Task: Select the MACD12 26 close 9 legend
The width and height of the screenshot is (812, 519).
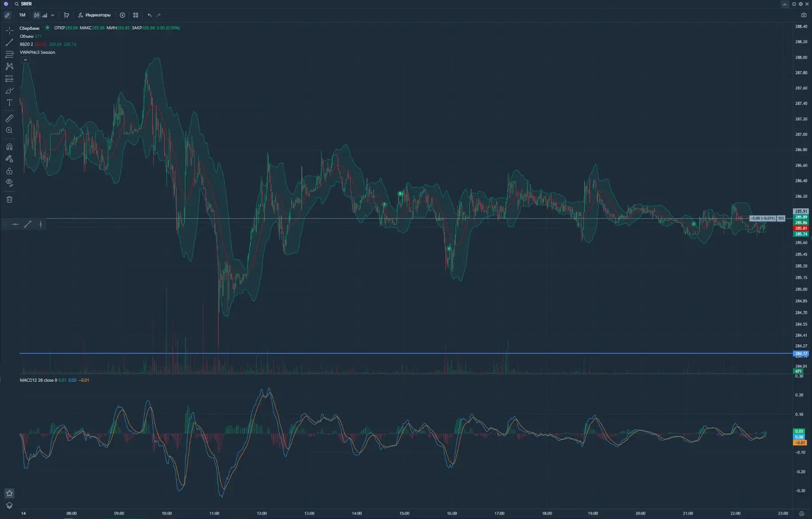Action: [x=38, y=380]
